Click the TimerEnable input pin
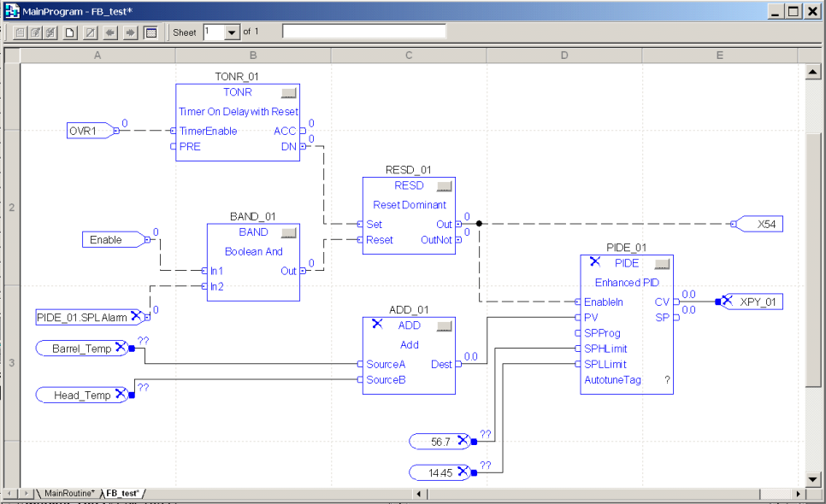The width and height of the screenshot is (826, 504). [x=174, y=131]
